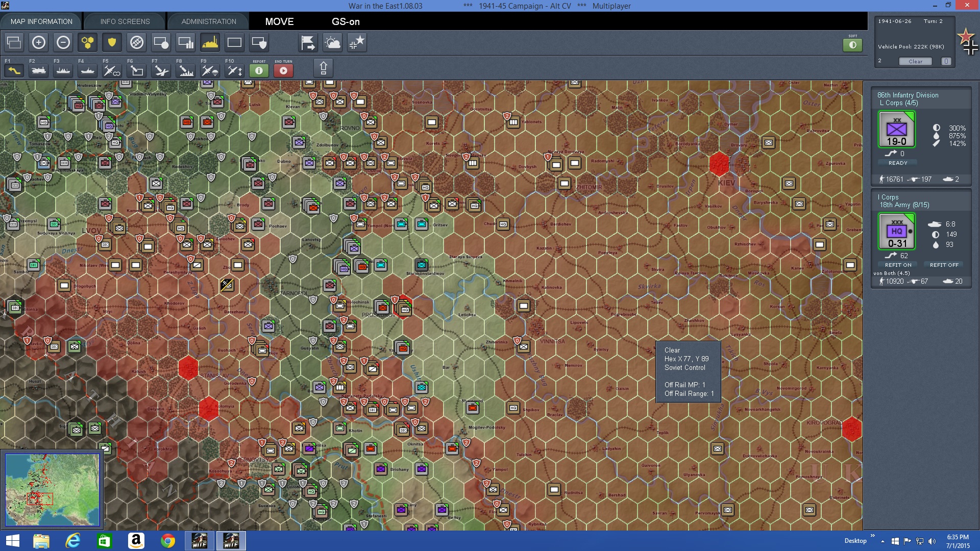Click the L Corps (4/5) link
The width and height of the screenshot is (980, 551).
(898, 103)
